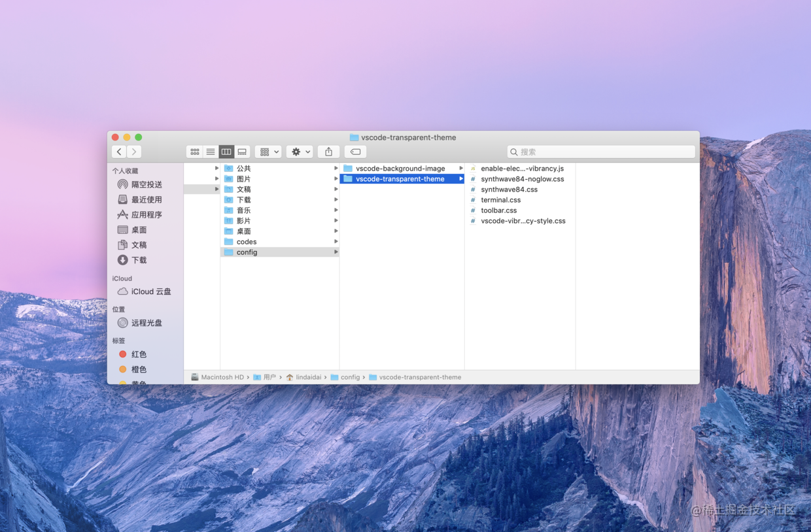Screen dimensions: 811x532
Task: Click lindaidai in the path bar
Action: (303, 377)
